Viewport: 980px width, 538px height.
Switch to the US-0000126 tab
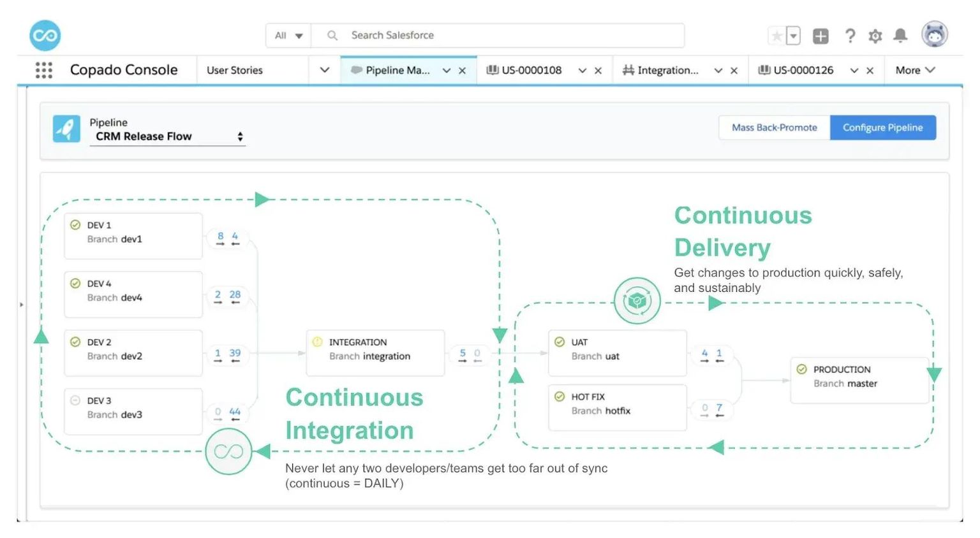[x=796, y=70]
